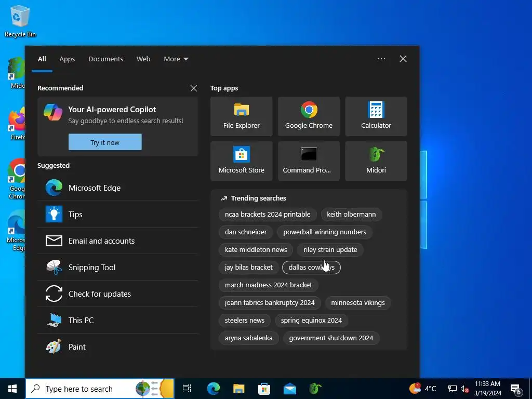Viewport: 532px width, 399px height.
Task: Launch Paint from Suggested list
Action: [118, 347]
